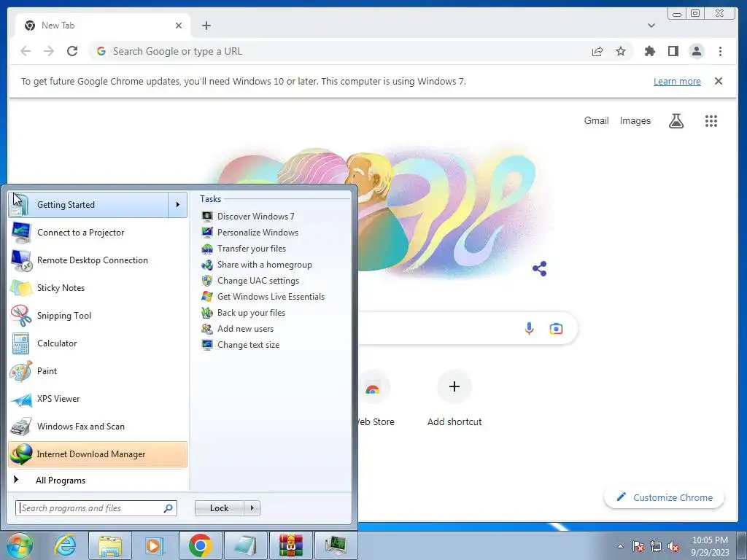
Task: Open WinRAR from the taskbar
Action: pyautogui.click(x=290, y=545)
